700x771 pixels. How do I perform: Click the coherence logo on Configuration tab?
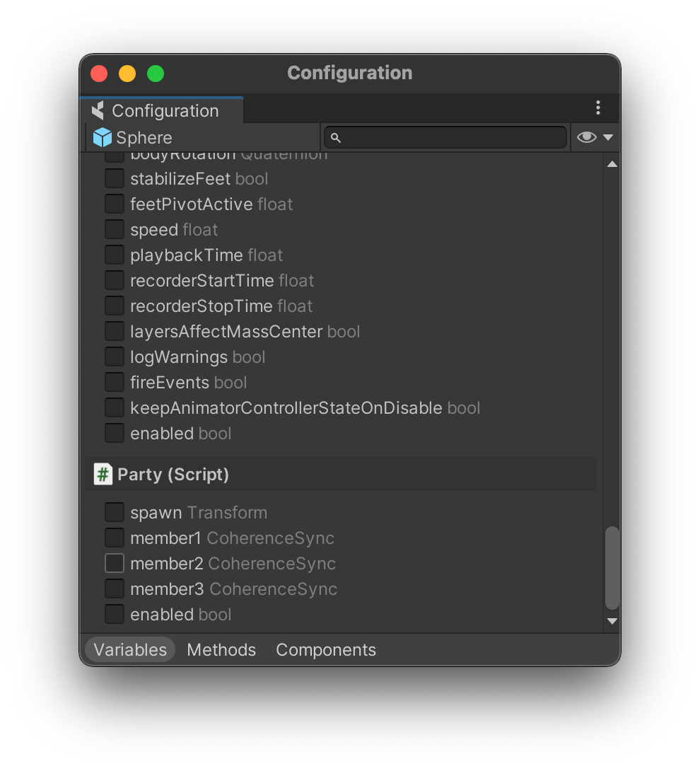coord(98,111)
